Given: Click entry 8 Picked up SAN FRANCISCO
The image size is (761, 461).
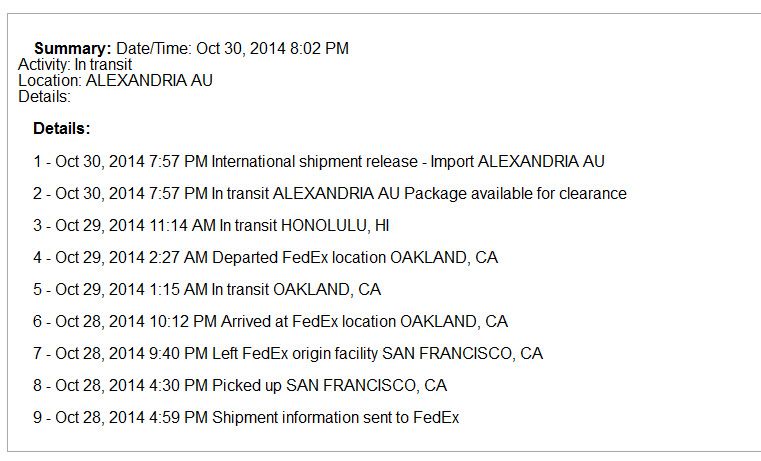Looking at the screenshot, I should coord(240,385).
